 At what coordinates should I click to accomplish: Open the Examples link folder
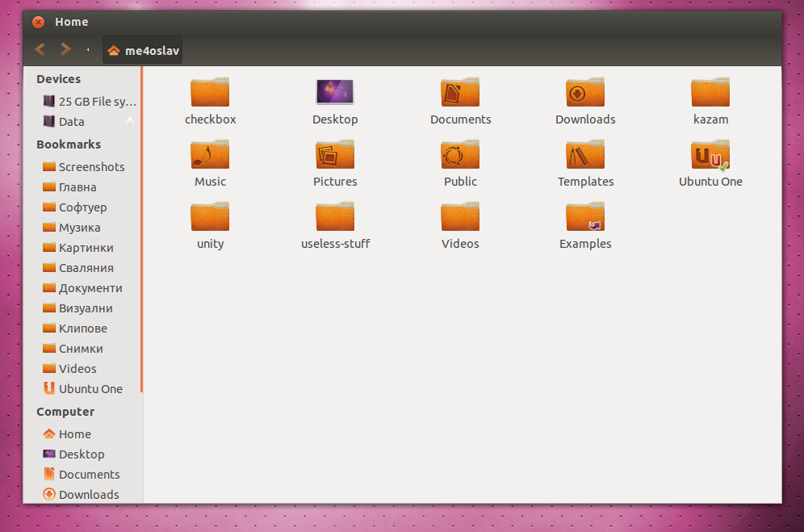(585, 217)
